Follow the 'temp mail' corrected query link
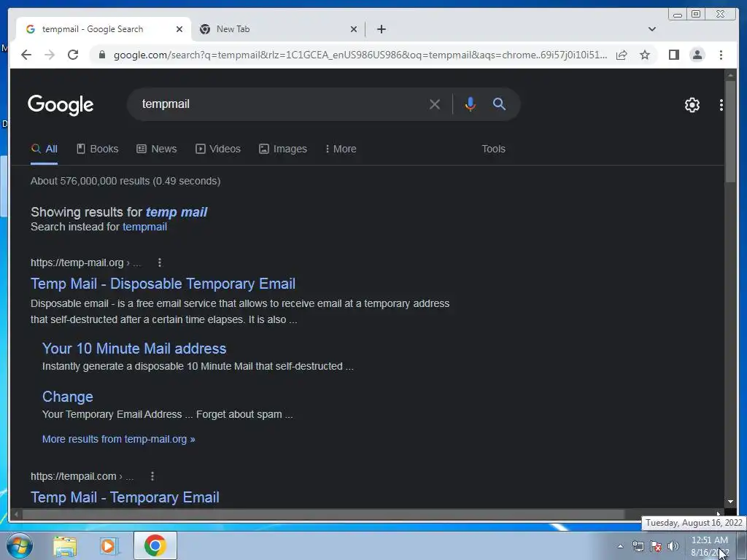This screenshot has height=560, width=747. click(x=177, y=212)
